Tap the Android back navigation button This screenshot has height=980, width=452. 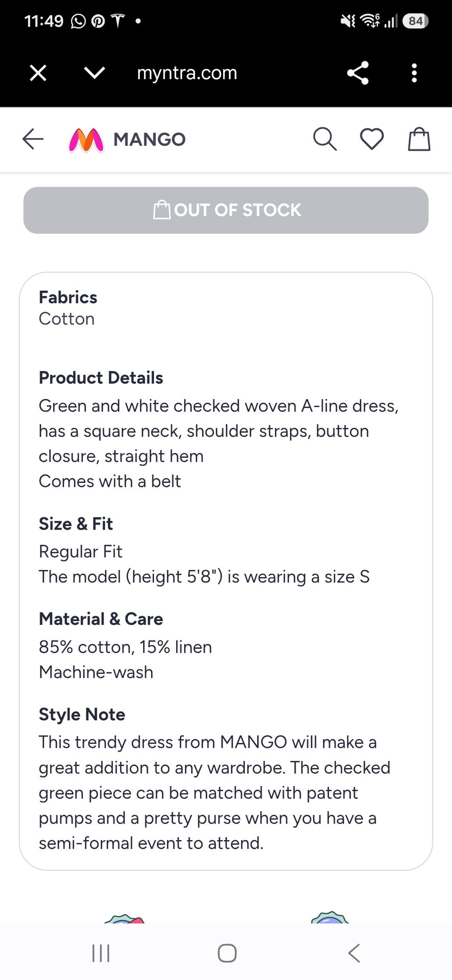[x=354, y=953]
